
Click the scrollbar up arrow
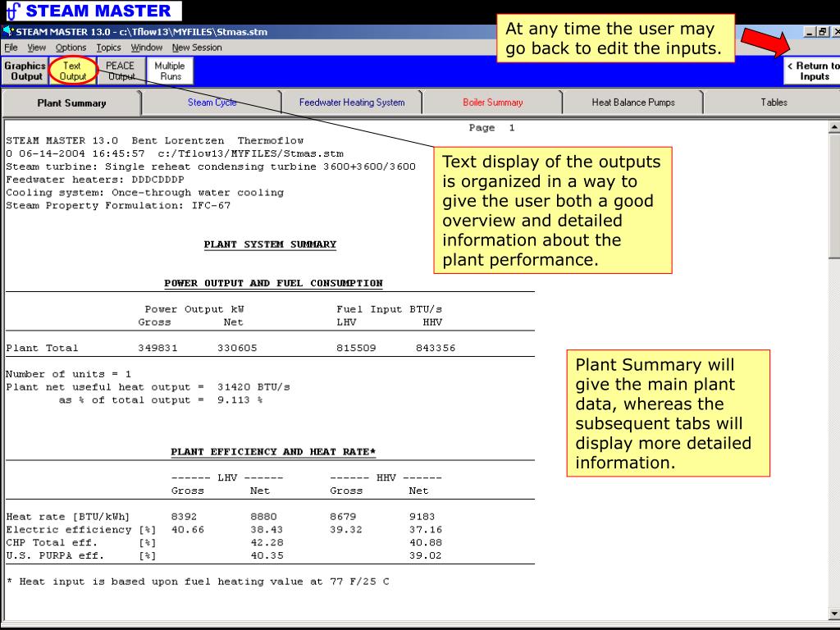[x=834, y=127]
